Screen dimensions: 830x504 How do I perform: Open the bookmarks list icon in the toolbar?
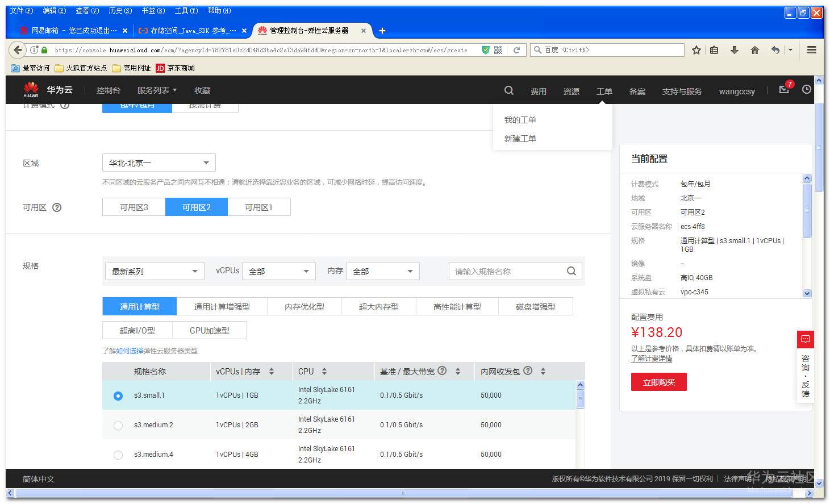click(714, 50)
